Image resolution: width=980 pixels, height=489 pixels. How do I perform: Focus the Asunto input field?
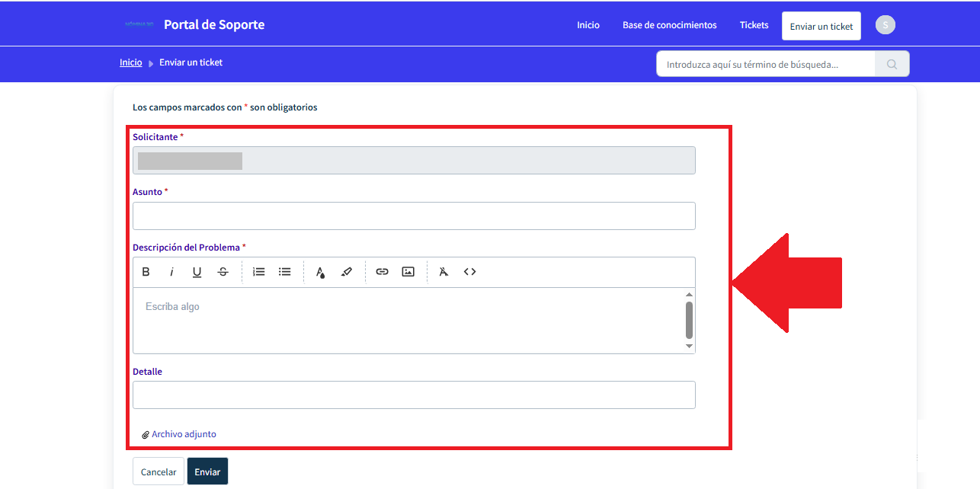(414, 216)
